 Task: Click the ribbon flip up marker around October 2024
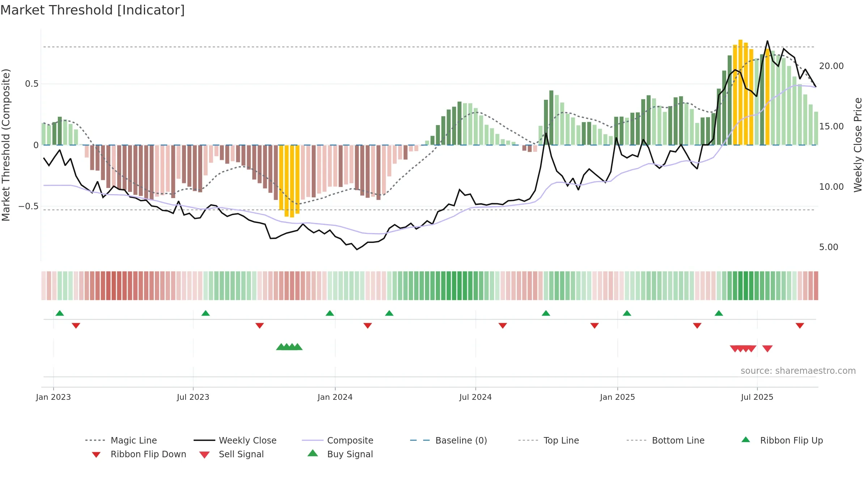pos(546,313)
